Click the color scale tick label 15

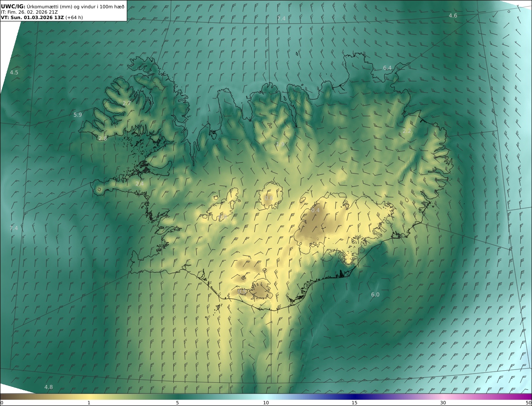click(355, 403)
